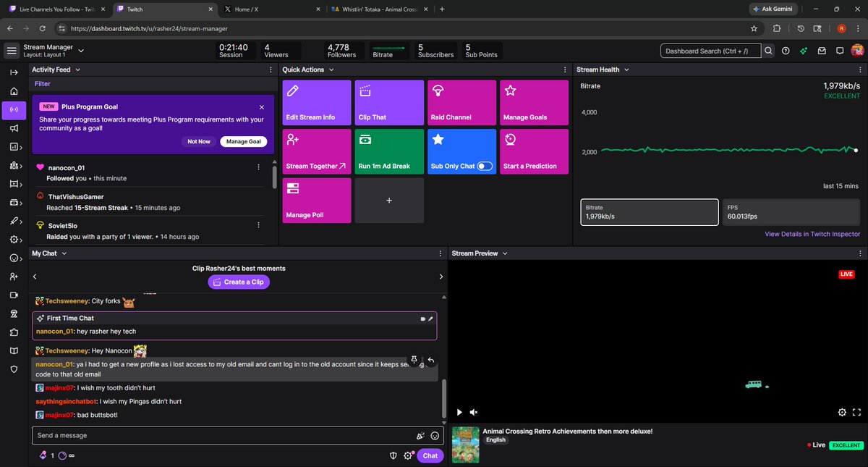The height and width of the screenshot is (467, 868).
Task: Click the Raid Channel quick action
Action: [x=461, y=102]
